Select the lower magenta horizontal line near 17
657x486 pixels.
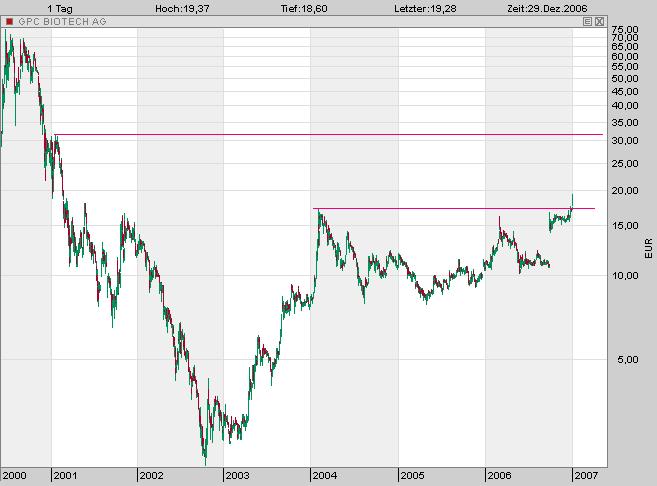(x=450, y=208)
